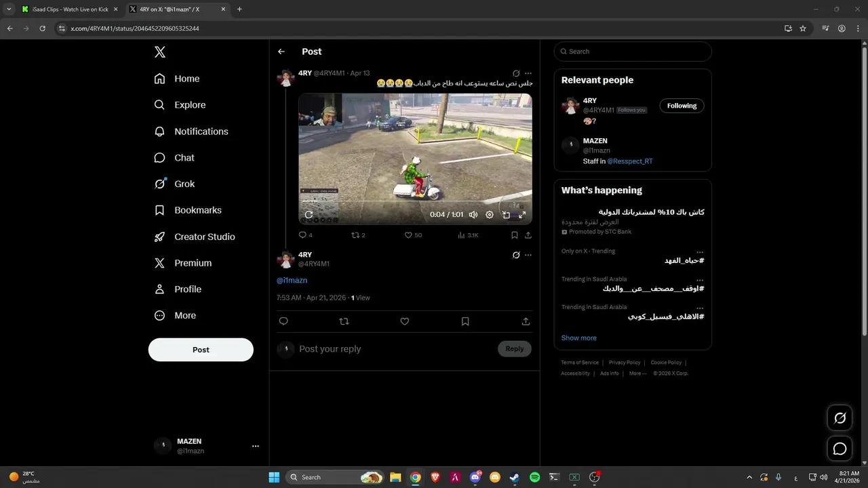
Task: Switch to iSaad Clips Kick tab
Action: (x=69, y=9)
